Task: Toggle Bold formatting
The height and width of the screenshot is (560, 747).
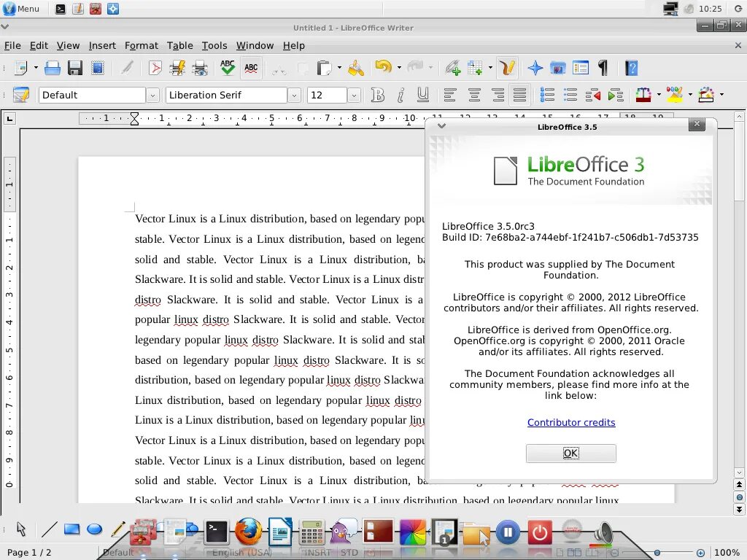Action: pyautogui.click(x=377, y=95)
